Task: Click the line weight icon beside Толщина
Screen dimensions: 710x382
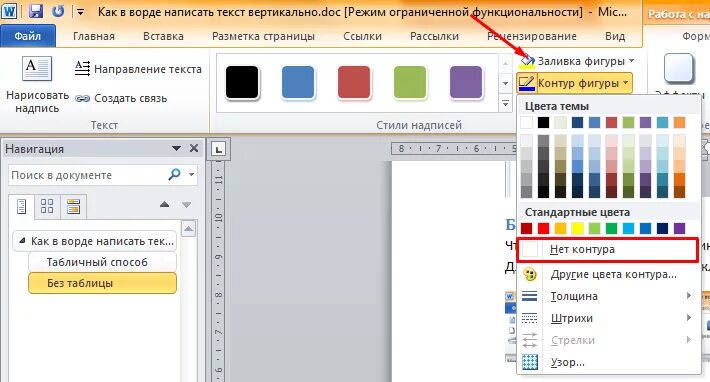Action: [529, 296]
